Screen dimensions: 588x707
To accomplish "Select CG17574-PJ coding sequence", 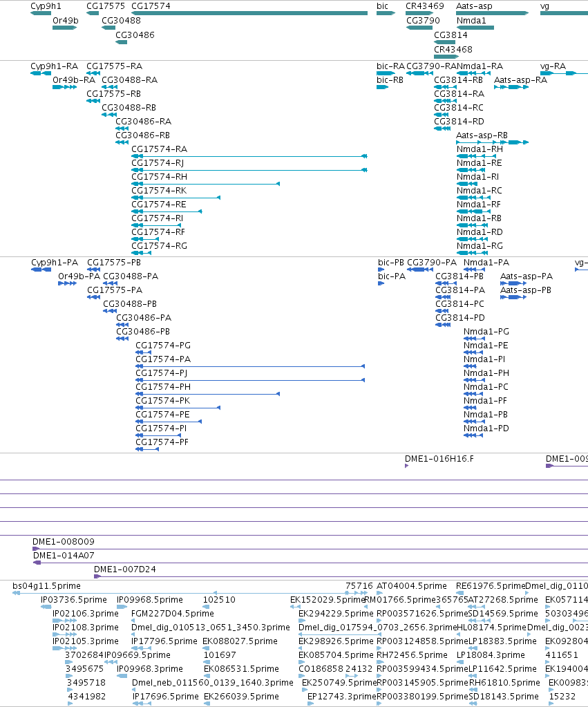I will click(x=250, y=380).
